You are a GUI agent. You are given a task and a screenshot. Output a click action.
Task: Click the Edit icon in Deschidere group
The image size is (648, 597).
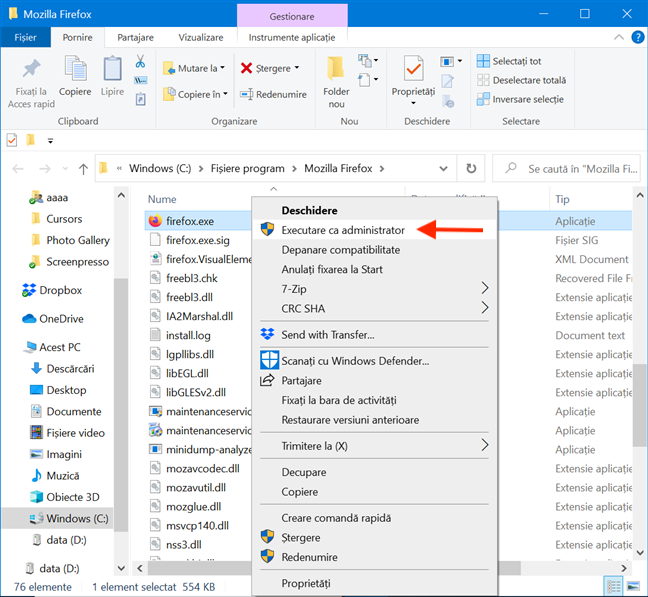click(447, 81)
